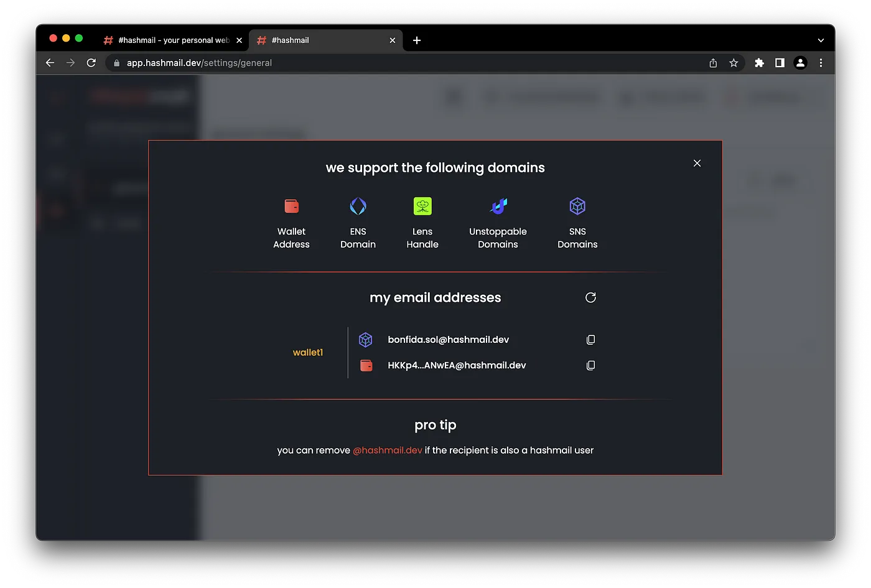871x588 pixels.
Task: Click the @hashmail.dev highlighted text in pro tip
Action: pyautogui.click(x=388, y=450)
